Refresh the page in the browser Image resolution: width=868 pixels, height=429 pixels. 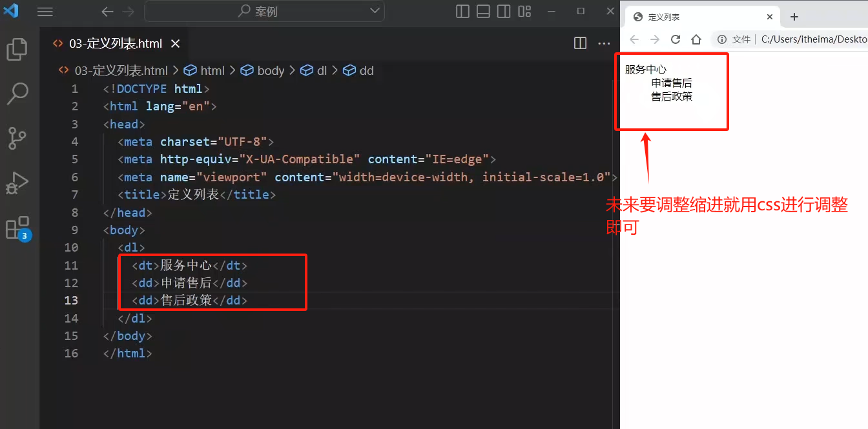click(676, 39)
